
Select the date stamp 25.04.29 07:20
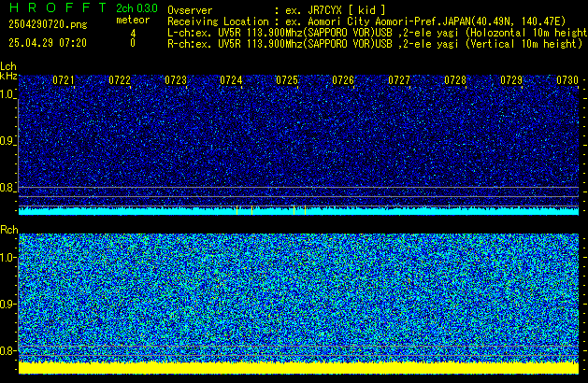coord(48,43)
